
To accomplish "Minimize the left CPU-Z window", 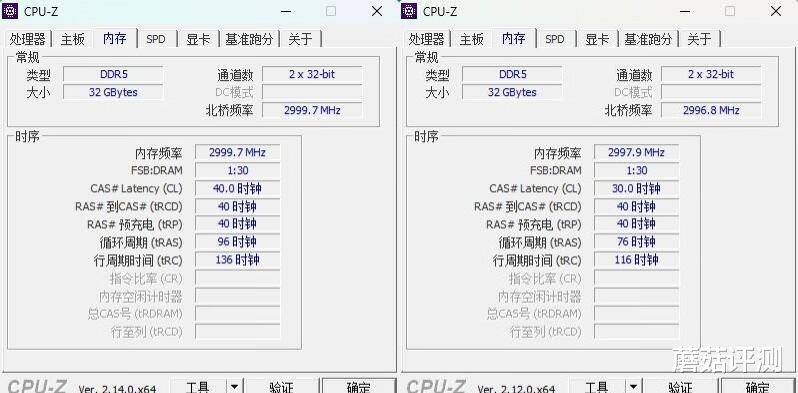I will click(286, 11).
